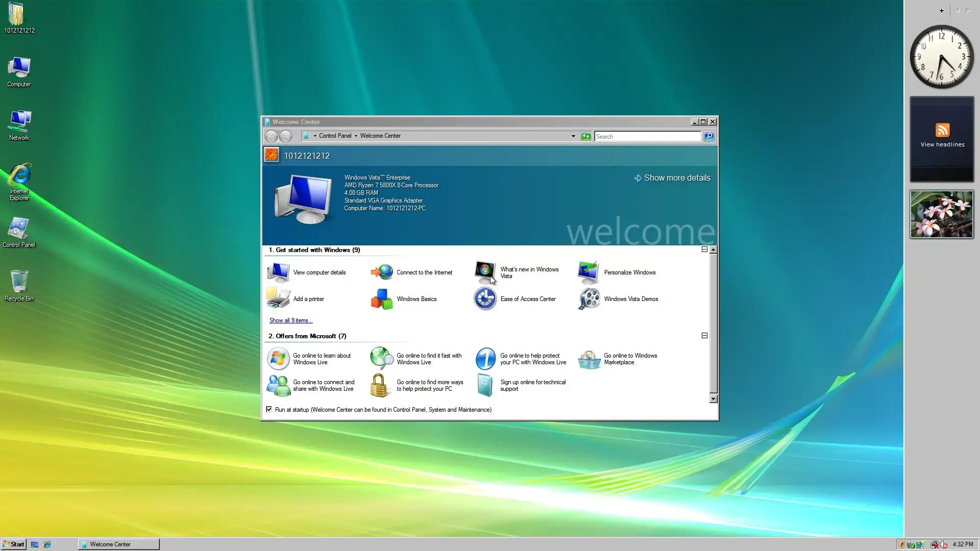
Task: Collapse the Get started with Windows section
Action: coord(704,249)
